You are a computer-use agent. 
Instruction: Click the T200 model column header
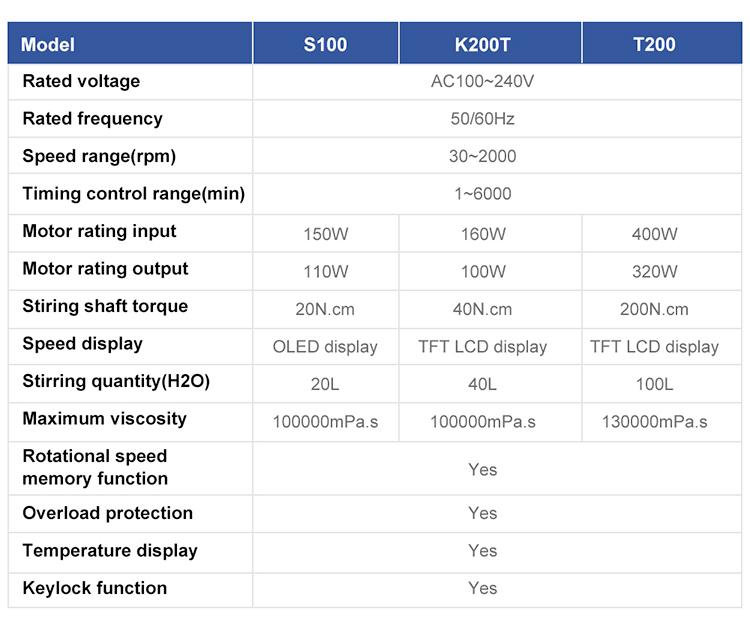coord(654,44)
